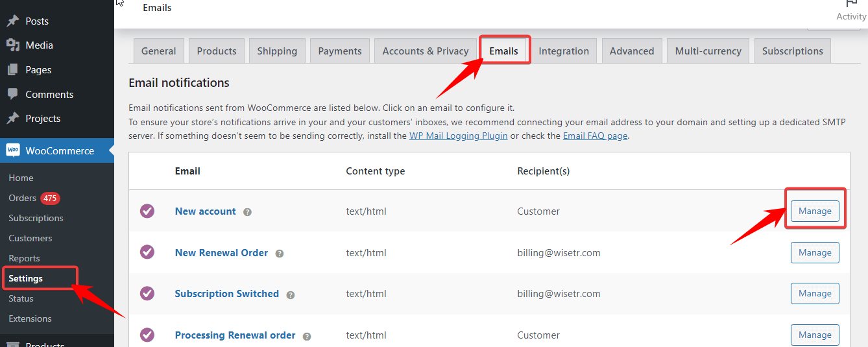
Task: Open the New Renewal Order email link
Action: (x=221, y=253)
